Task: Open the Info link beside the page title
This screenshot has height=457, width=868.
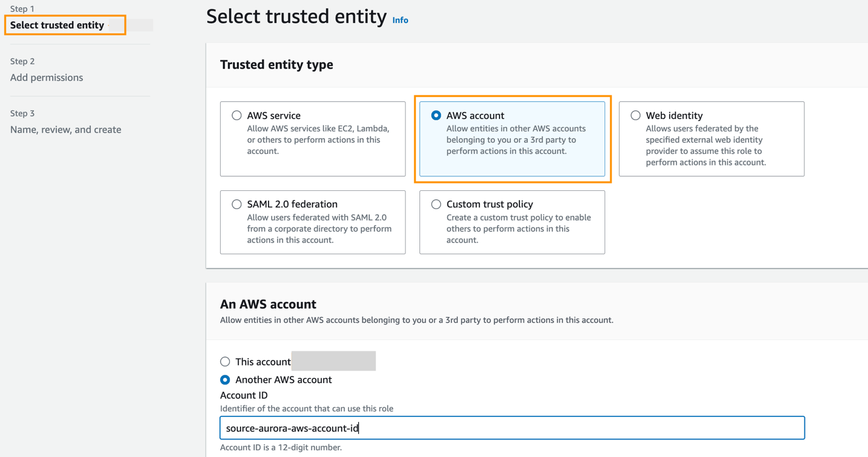Action: [400, 20]
